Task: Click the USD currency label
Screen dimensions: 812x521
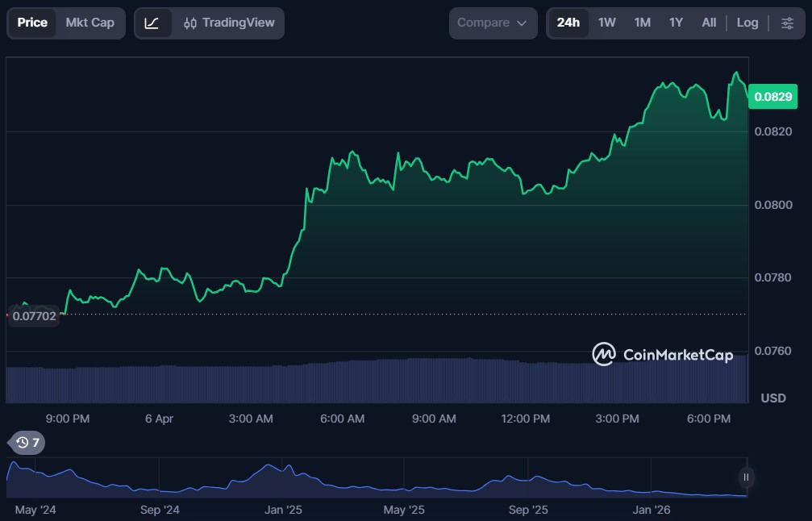Action: [773, 398]
